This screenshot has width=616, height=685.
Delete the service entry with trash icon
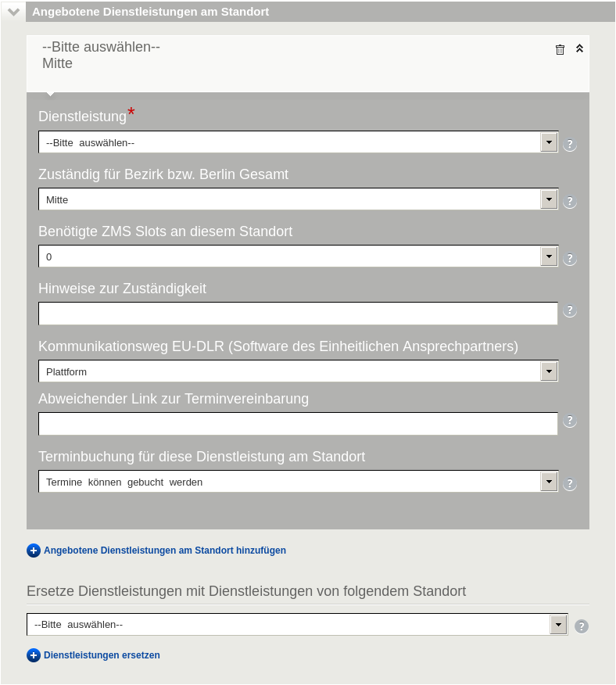coord(560,49)
